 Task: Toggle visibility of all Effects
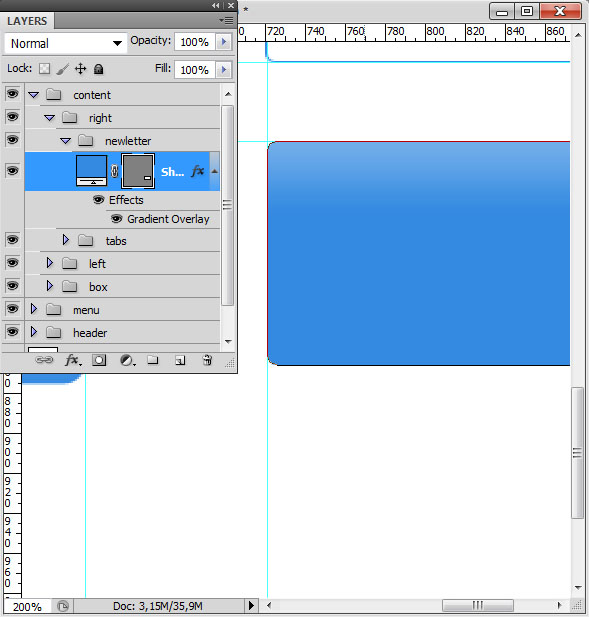point(98,200)
